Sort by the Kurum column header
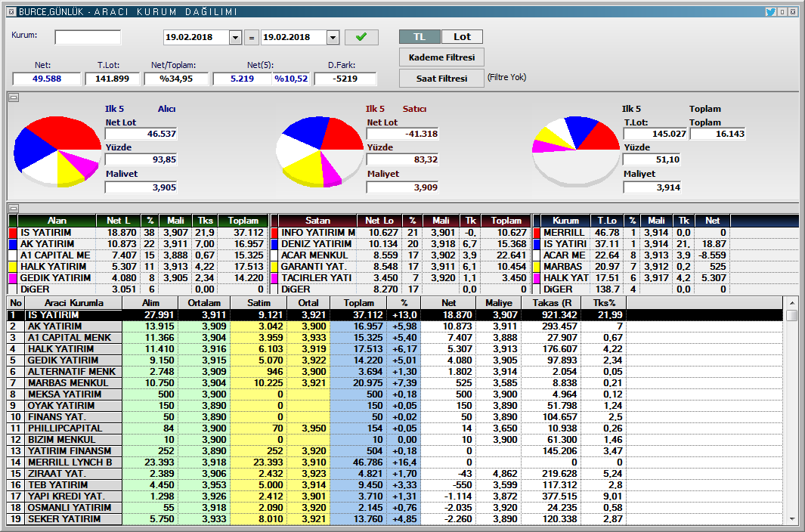 coord(565,221)
